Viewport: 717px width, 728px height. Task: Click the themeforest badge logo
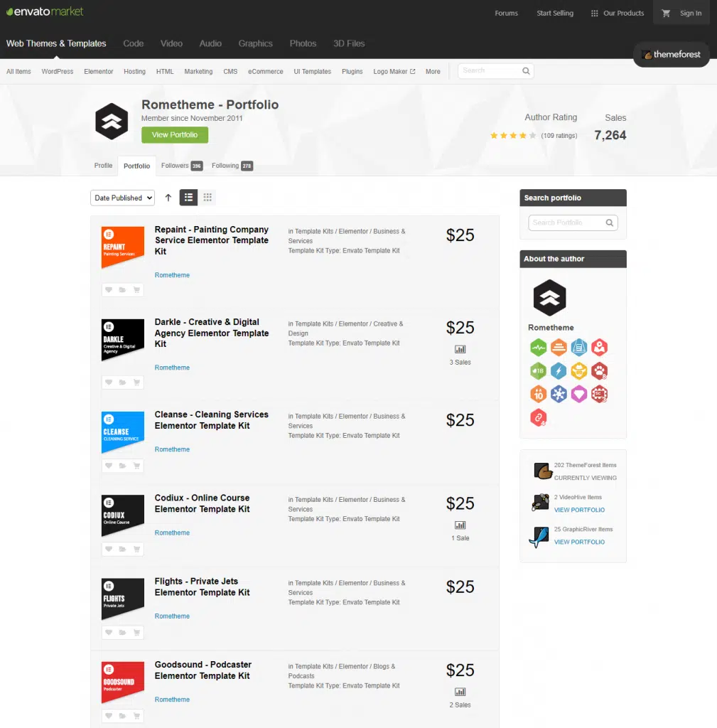coord(671,55)
